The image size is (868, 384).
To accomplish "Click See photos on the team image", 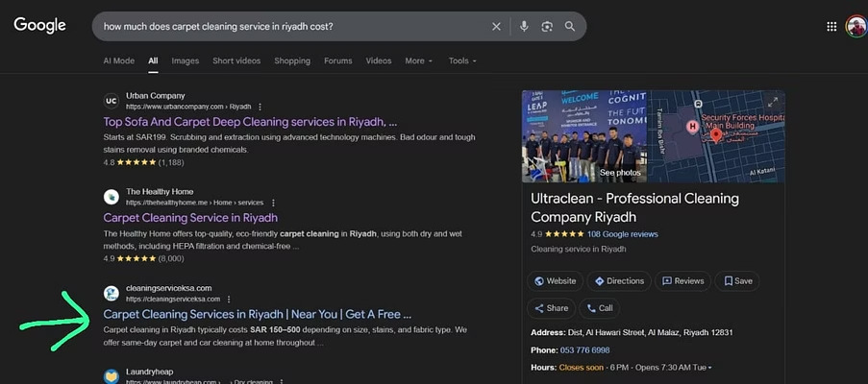I will pyautogui.click(x=620, y=173).
